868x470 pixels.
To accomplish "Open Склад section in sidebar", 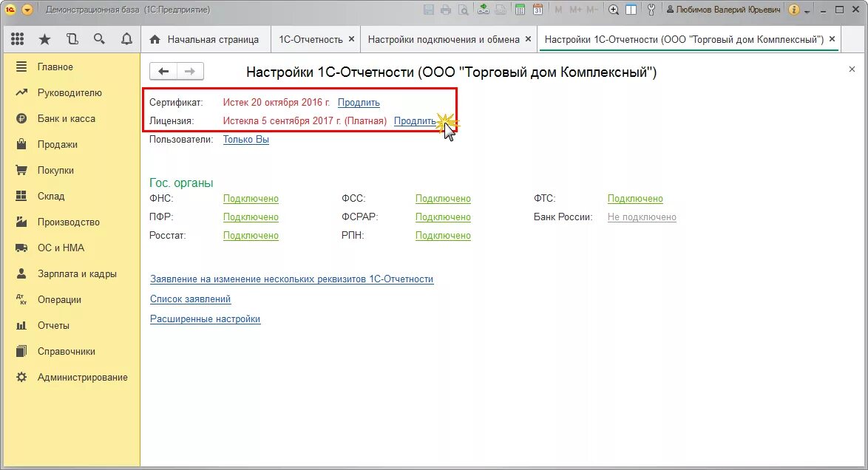I will 71,196.
